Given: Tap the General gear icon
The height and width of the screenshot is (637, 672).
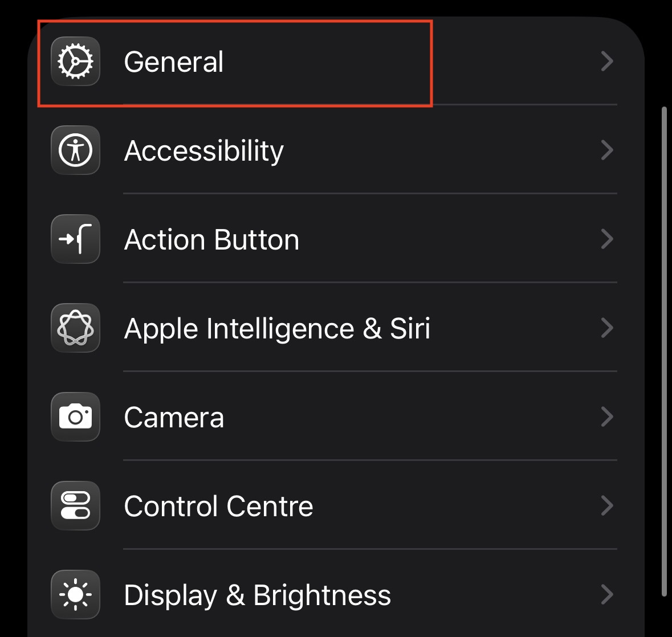Looking at the screenshot, I should click(75, 62).
